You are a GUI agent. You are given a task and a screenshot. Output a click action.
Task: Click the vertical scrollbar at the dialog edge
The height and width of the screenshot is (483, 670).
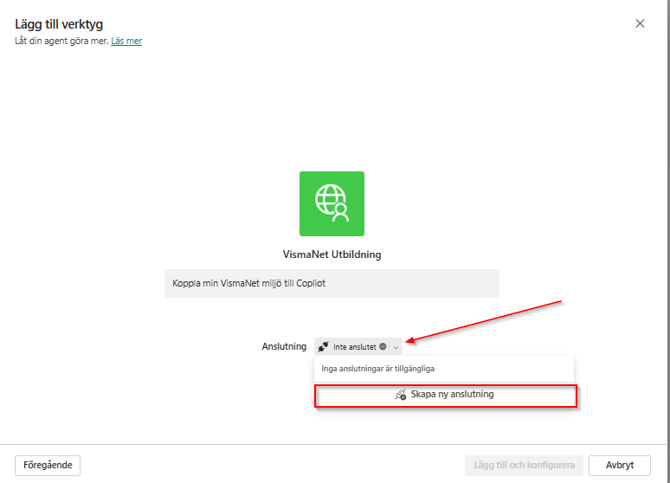coord(668,222)
